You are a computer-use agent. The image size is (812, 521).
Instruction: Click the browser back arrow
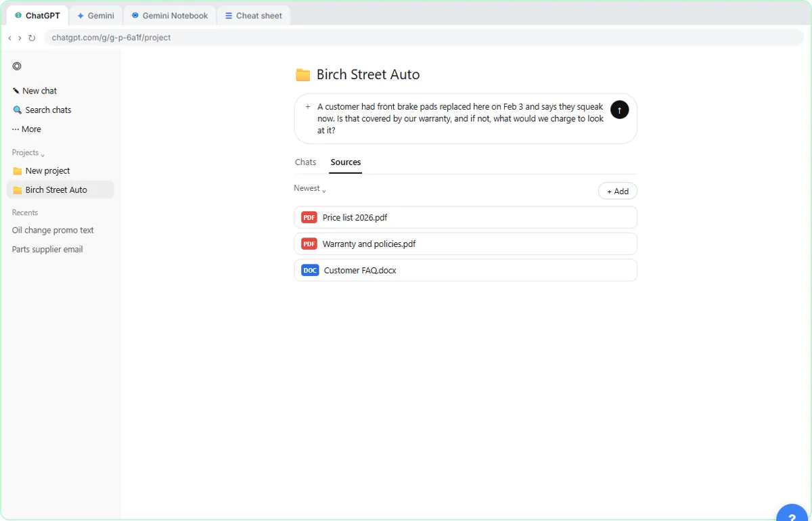click(x=9, y=38)
